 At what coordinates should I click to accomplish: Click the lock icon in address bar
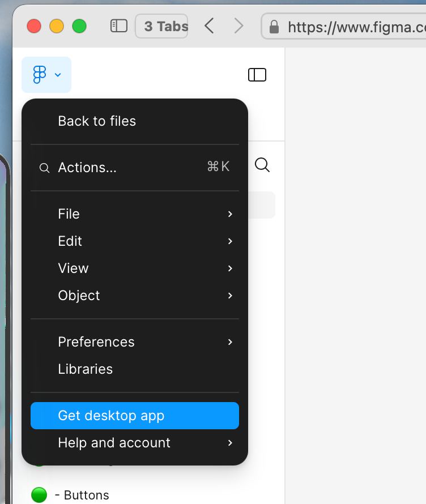[274, 27]
